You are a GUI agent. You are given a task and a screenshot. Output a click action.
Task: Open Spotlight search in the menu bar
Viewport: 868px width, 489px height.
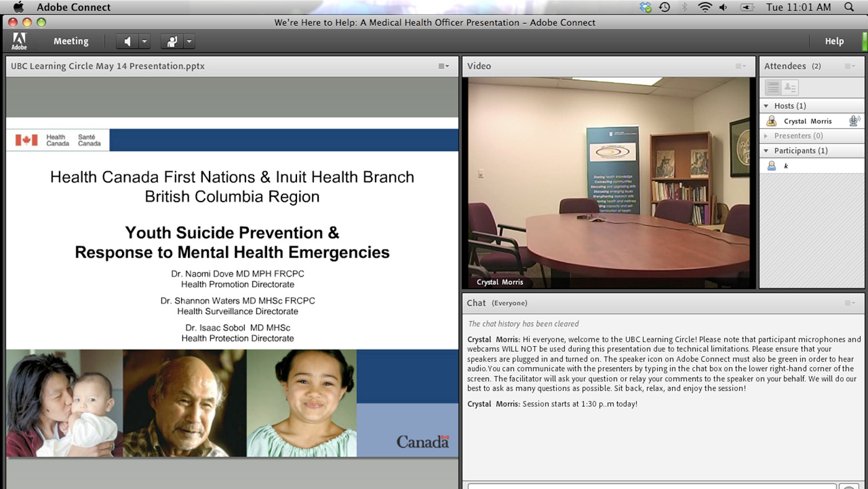click(849, 7)
